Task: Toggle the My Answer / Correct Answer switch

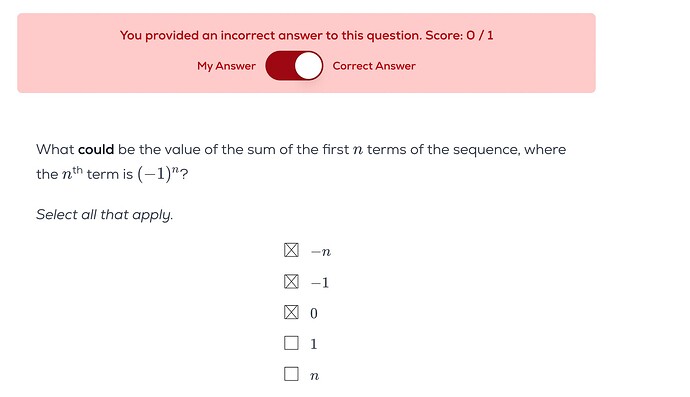Action: tap(294, 66)
